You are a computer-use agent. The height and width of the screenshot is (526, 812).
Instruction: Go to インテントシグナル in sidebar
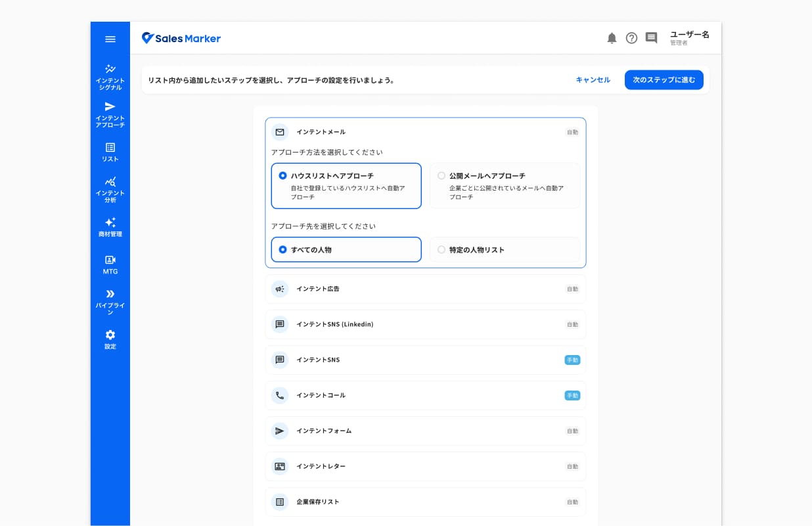tap(110, 77)
